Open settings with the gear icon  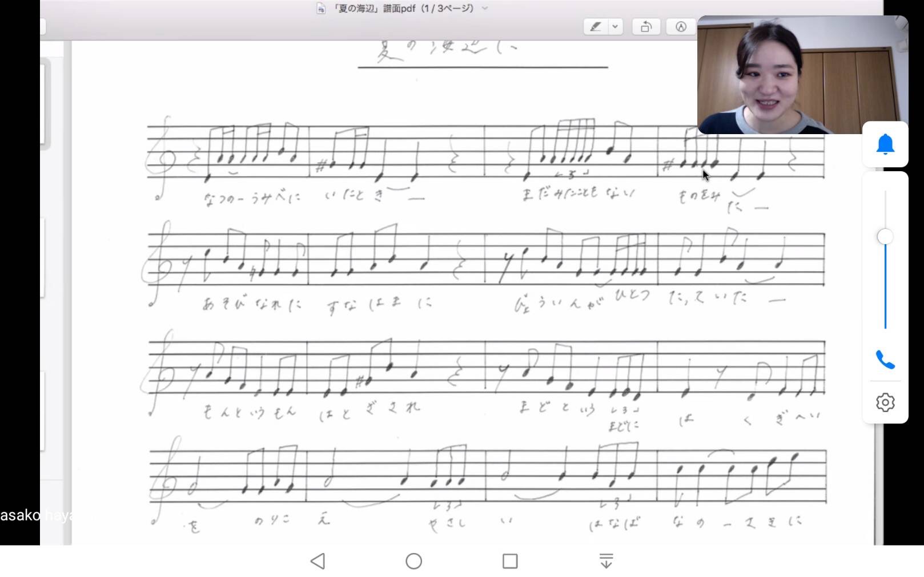point(885,402)
